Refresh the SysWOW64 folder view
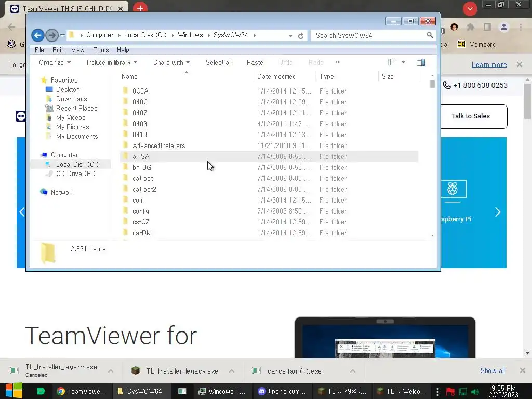532x399 pixels. point(301,36)
